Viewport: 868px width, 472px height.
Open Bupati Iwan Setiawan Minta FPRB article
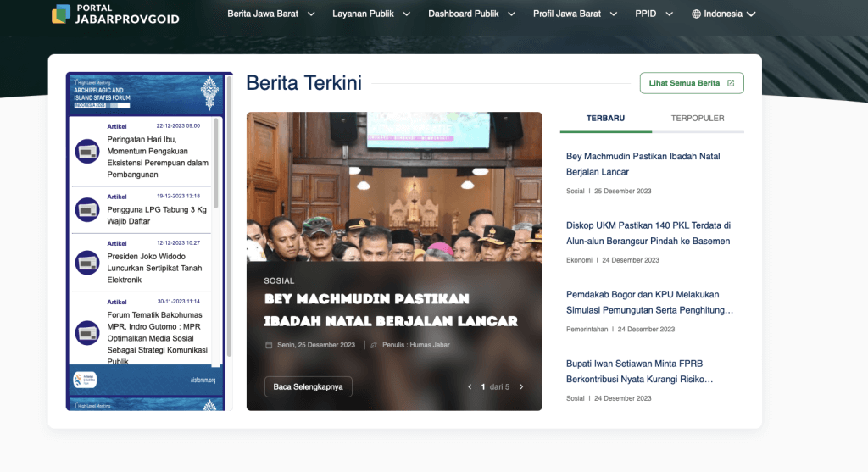click(x=639, y=372)
